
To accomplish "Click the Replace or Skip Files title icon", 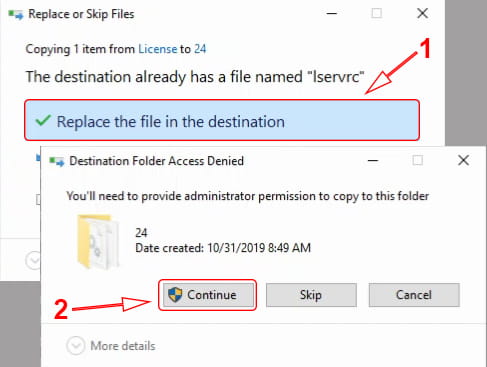I will pyautogui.click(x=16, y=15).
